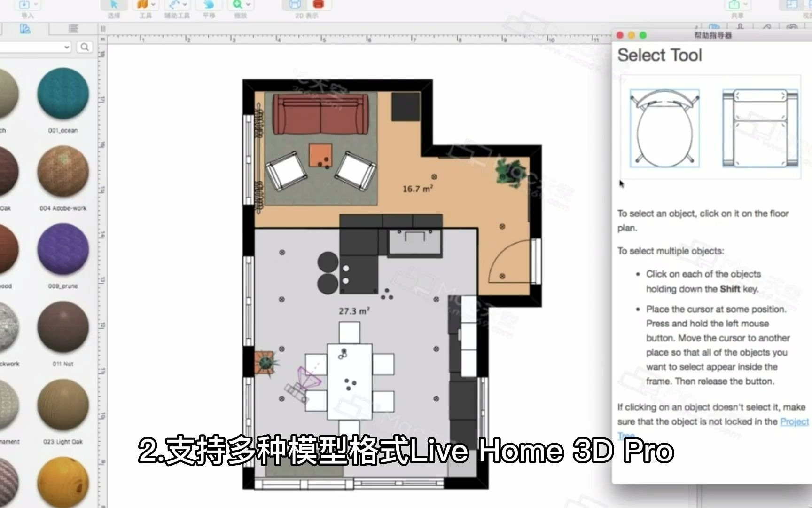Pick the yellow wood material sphere
The image size is (812, 508).
point(63,482)
